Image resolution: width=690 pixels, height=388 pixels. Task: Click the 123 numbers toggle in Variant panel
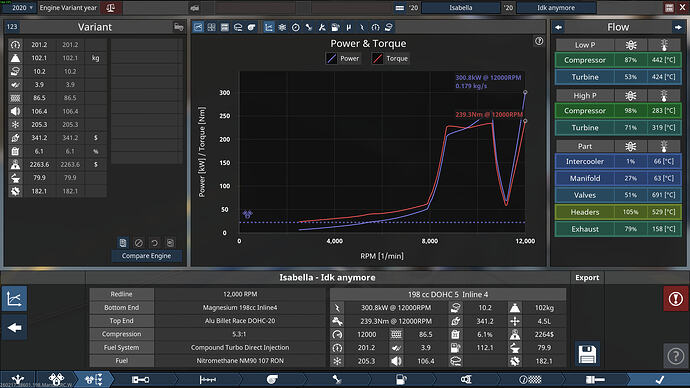click(x=12, y=26)
